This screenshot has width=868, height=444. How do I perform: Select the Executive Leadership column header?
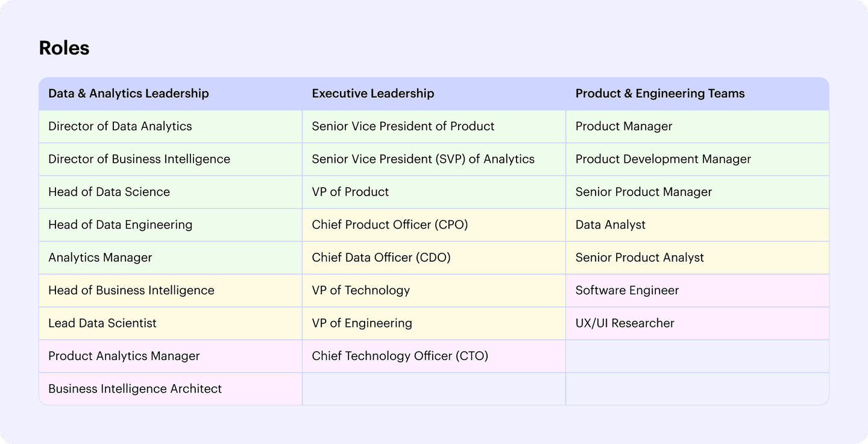373,94
